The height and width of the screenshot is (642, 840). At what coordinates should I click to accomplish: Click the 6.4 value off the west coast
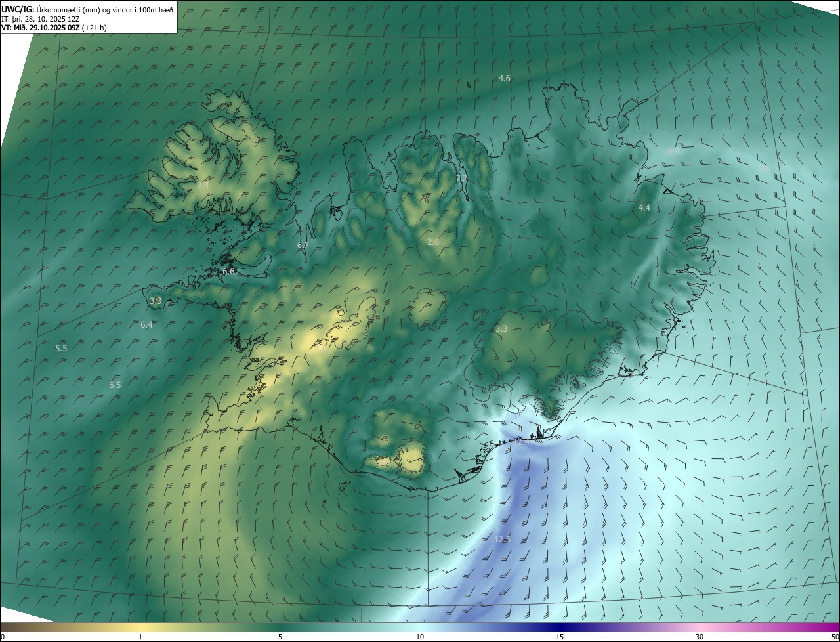coord(146,324)
